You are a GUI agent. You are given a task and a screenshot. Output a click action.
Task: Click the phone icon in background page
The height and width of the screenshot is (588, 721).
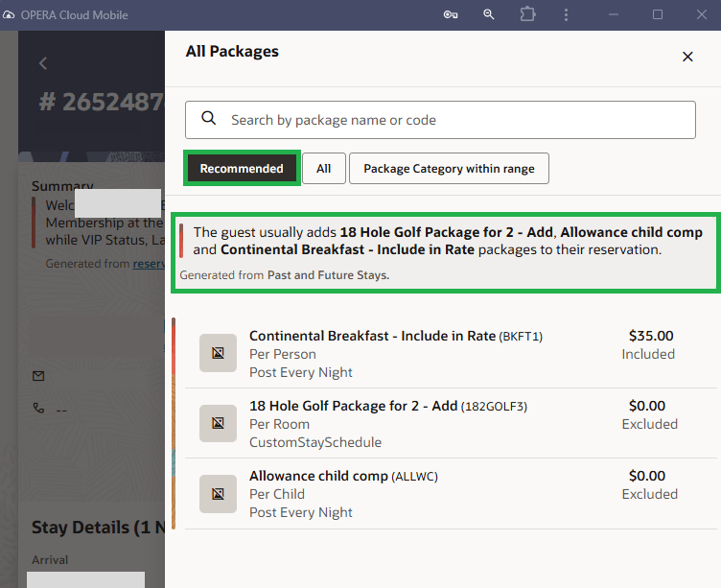38,408
